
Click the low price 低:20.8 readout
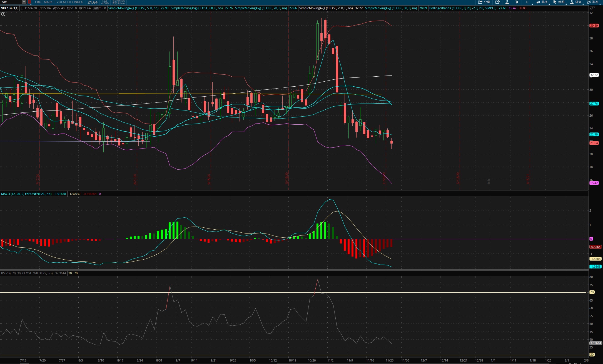point(72,8)
